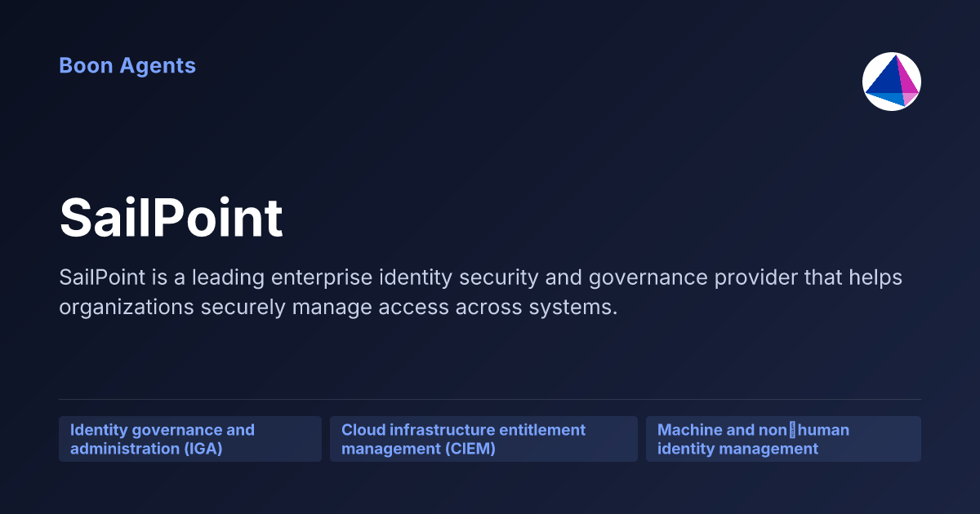
Task: Select the SailPoint heading text
Action: [x=171, y=219]
